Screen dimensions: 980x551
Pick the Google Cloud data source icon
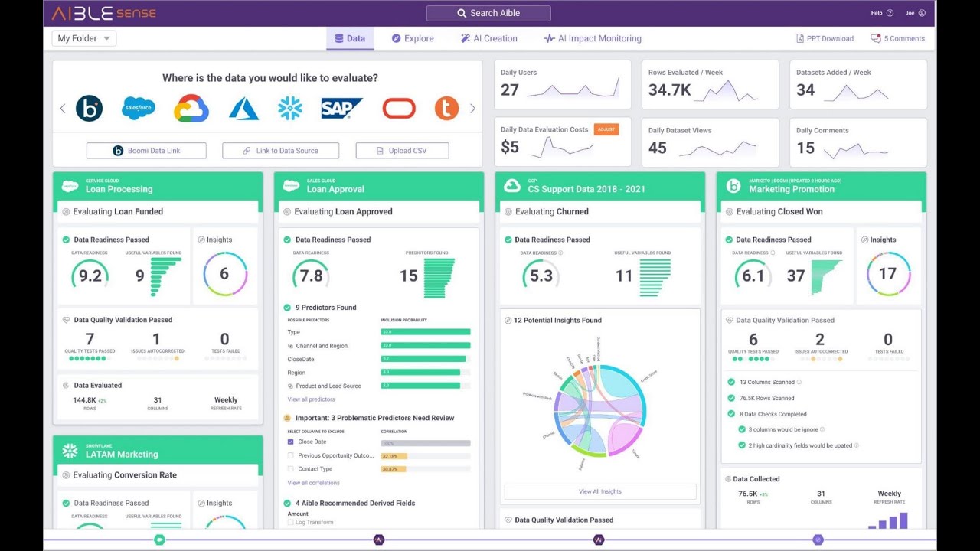[191, 109]
